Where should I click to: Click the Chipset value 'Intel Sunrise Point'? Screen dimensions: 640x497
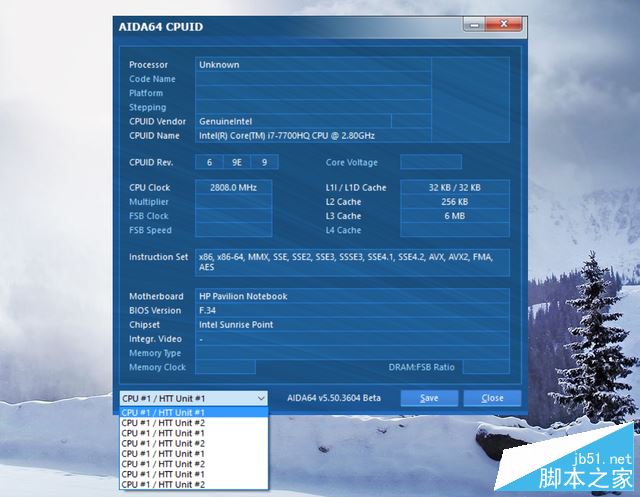coord(236,325)
